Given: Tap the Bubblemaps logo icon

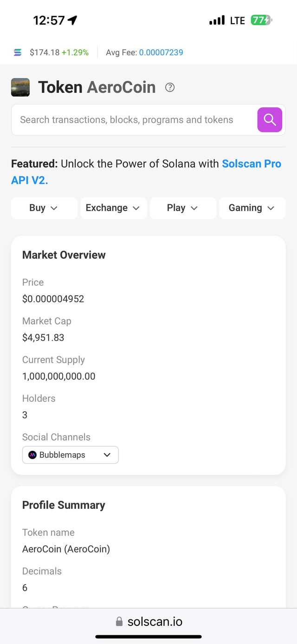Looking at the screenshot, I should click(32, 455).
